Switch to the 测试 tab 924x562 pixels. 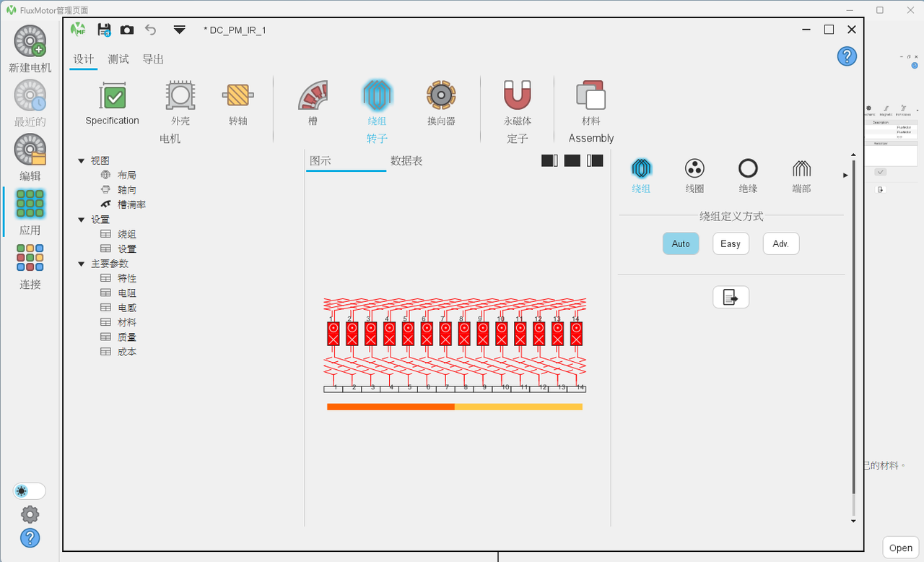tap(118, 59)
